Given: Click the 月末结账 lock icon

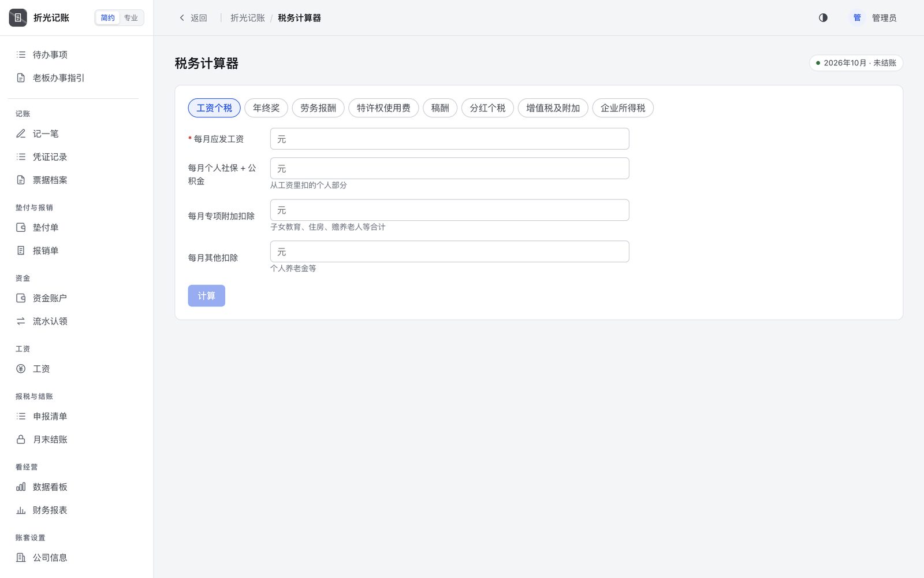Looking at the screenshot, I should pyautogui.click(x=21, y=439).
